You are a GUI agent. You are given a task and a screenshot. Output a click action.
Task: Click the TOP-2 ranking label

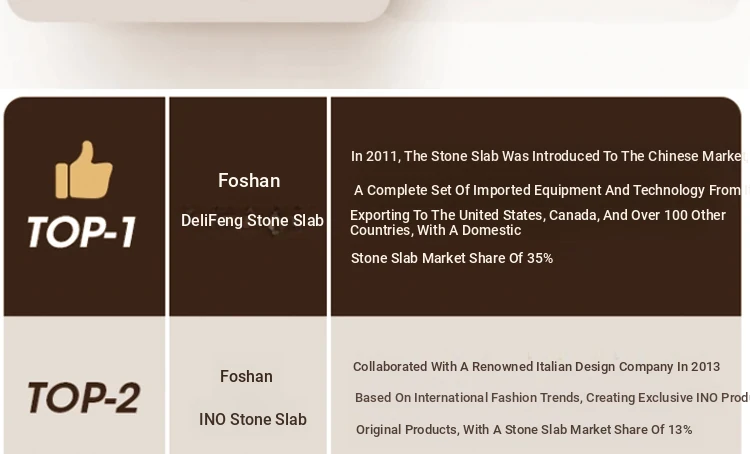(x=84, y=397)
